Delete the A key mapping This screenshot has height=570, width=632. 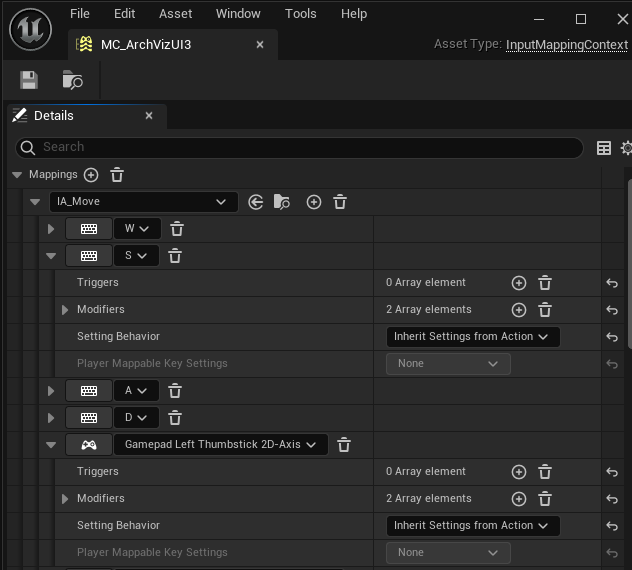pos(175,391)
